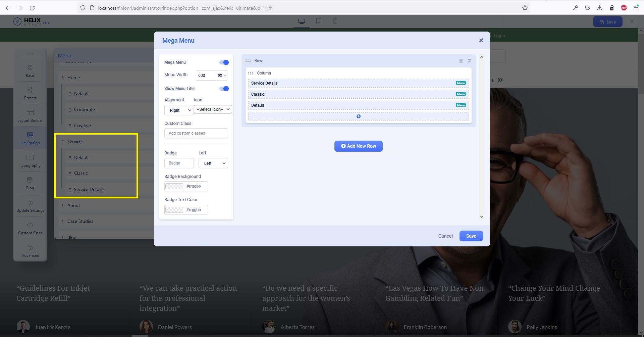Viewport: 644px width, 337px height.
Task: Click the plus icon to add menu item
Action: tap(358, 116)
